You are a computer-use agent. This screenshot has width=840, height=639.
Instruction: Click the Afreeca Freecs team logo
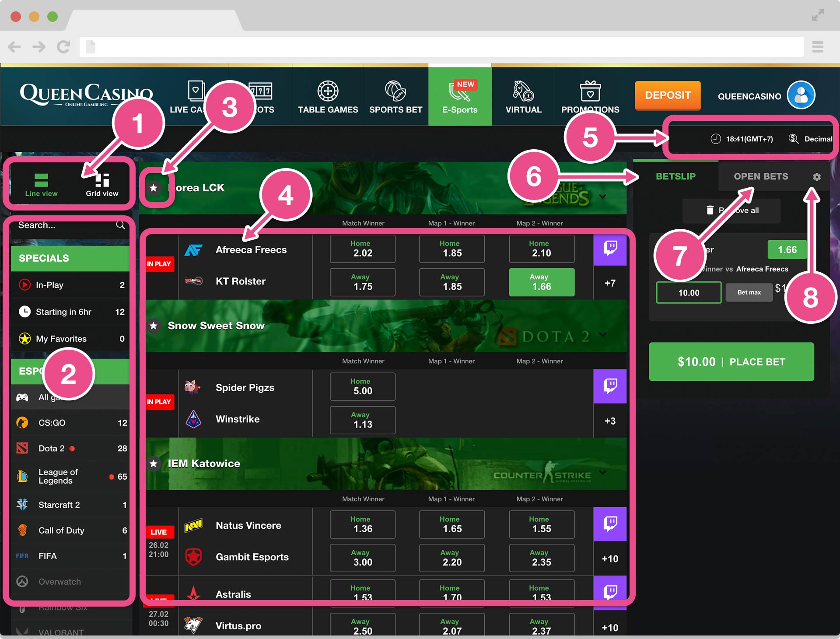click(193, 250)
